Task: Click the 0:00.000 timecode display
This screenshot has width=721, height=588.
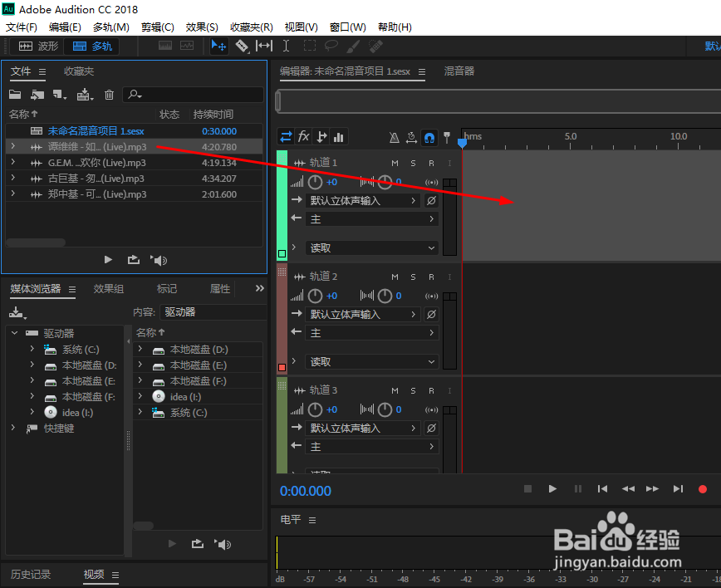Action: click(x=306, y=491)
